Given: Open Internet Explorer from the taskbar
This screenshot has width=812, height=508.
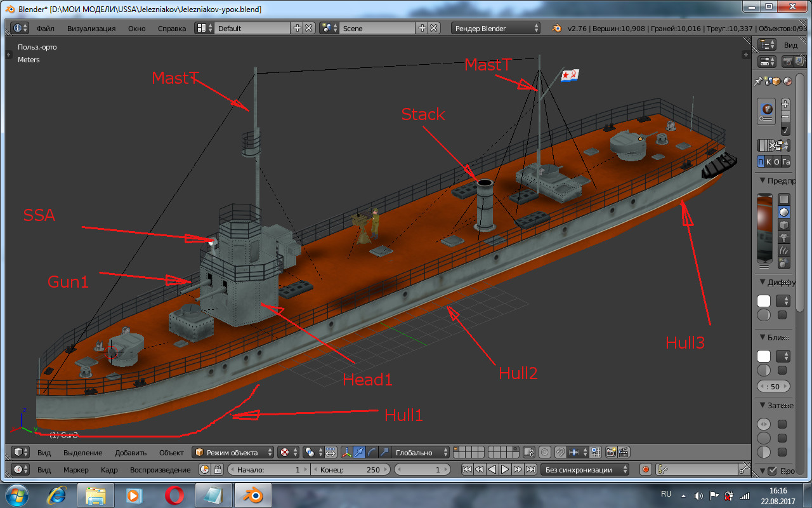Looking at the screenshot, I should (x=58, y=495).
